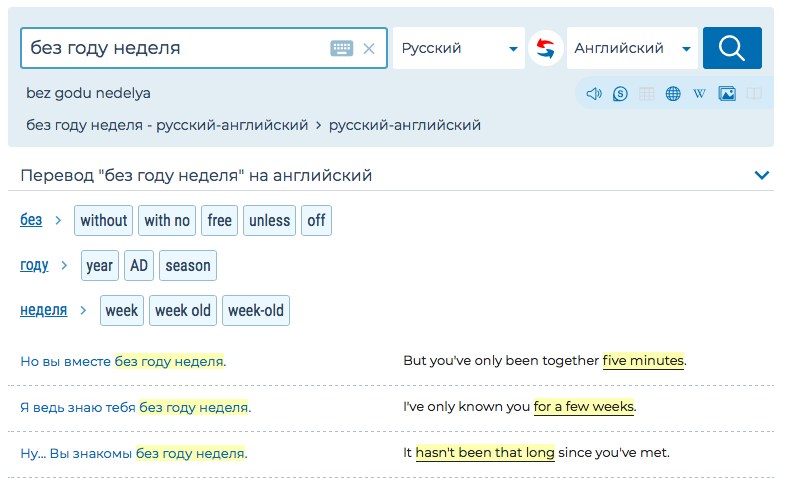Swap languages with the red-blue arrows

[546, 48]
